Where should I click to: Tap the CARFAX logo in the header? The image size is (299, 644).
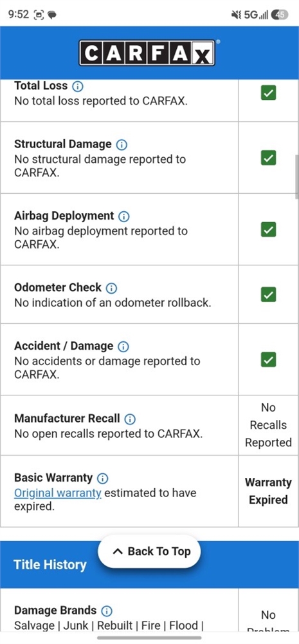(x=147, y=53)
